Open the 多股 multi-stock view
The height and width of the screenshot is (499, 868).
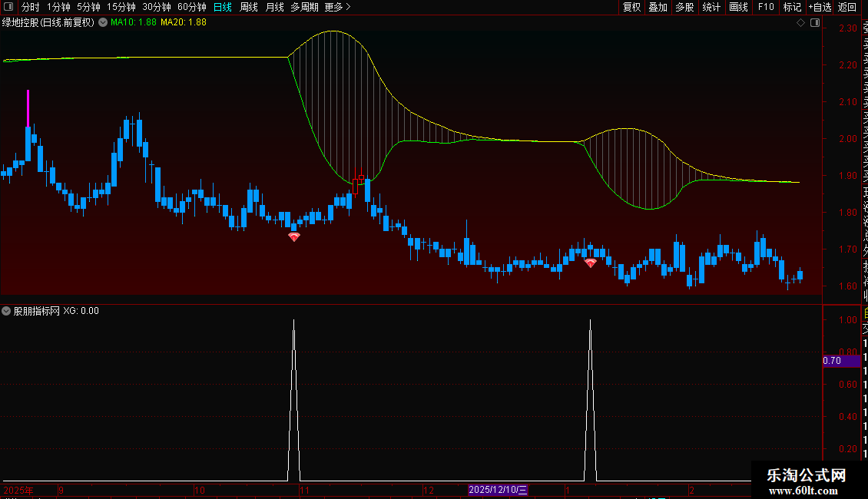pyautogui.click(x=684, y=7)
